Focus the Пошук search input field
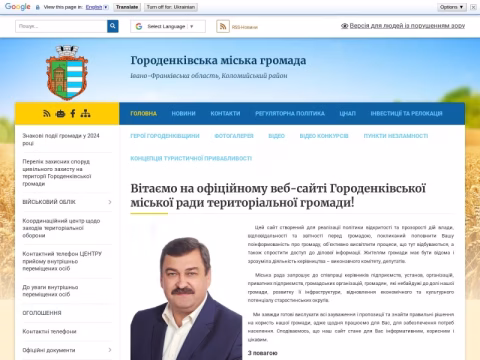The height and width of the screenshot is (360, 480). [x=61, y=26]
